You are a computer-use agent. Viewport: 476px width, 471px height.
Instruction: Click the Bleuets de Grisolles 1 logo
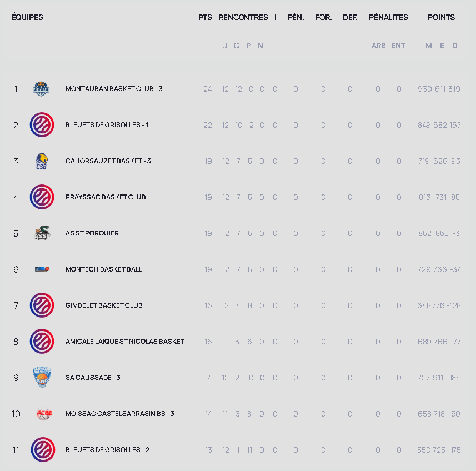[42, 125]
